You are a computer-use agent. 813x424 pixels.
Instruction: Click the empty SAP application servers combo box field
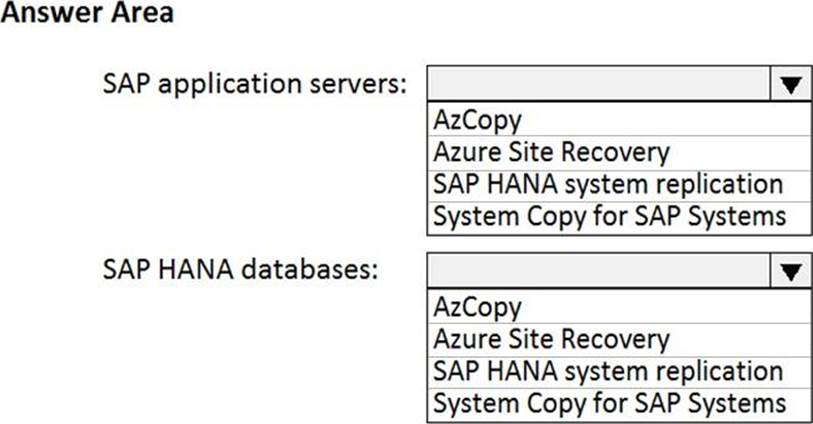coord(598,85)
